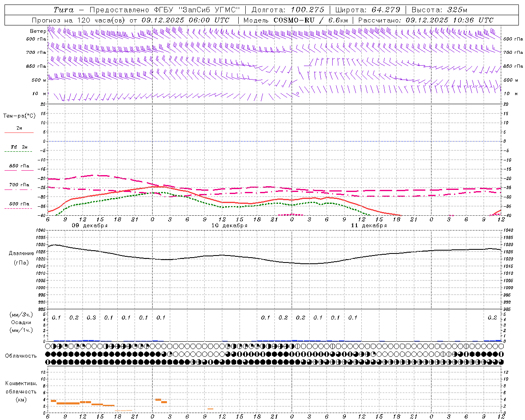Click the "(мм/3ч.)" precipitation unit label

click(21, 315)
